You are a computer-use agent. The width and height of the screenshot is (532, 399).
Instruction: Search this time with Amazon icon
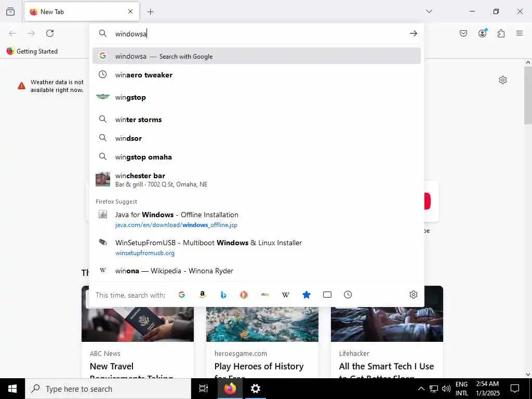203,295
